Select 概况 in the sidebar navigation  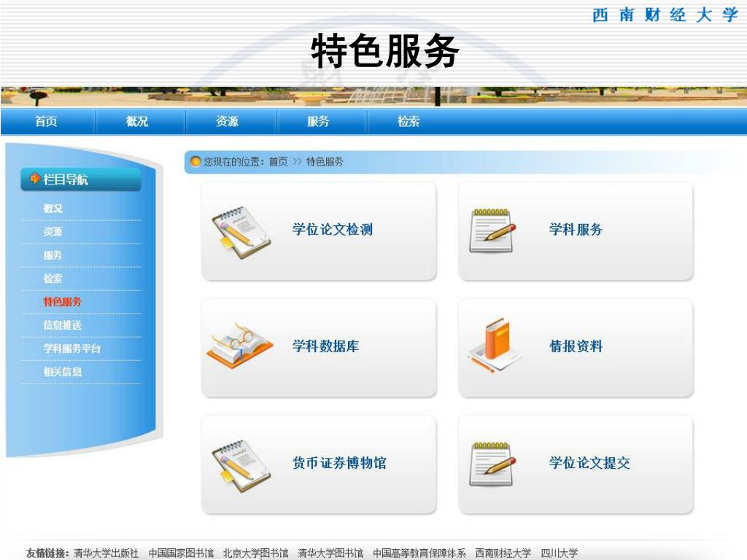(x=53, y=208)
